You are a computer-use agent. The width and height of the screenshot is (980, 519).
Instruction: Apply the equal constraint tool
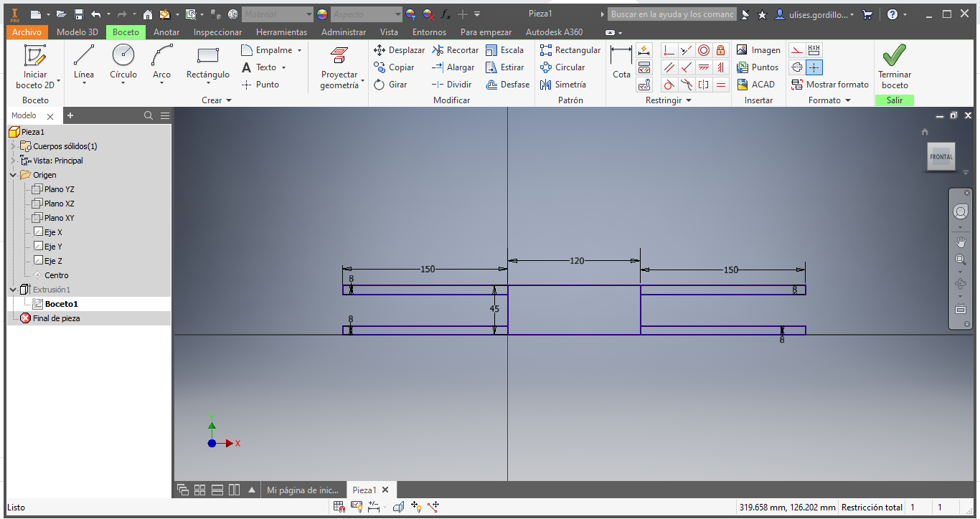coord(721,85)
